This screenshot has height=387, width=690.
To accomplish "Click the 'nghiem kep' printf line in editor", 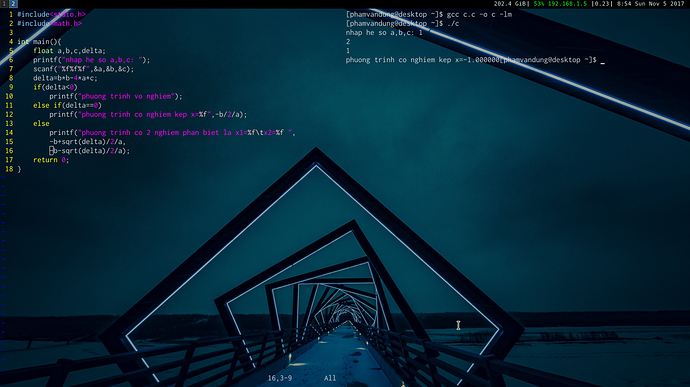I will click(x=148, y=114).
